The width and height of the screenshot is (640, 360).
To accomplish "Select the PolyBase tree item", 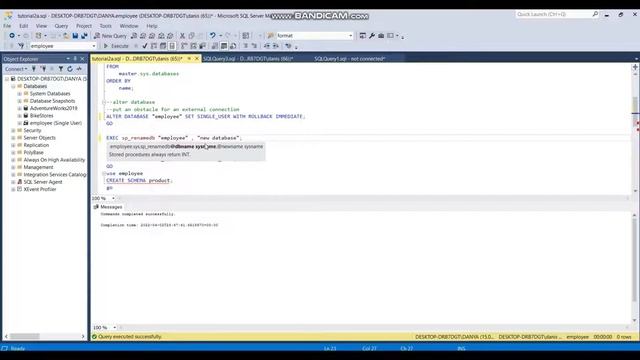I will click(x=33, y=153).
